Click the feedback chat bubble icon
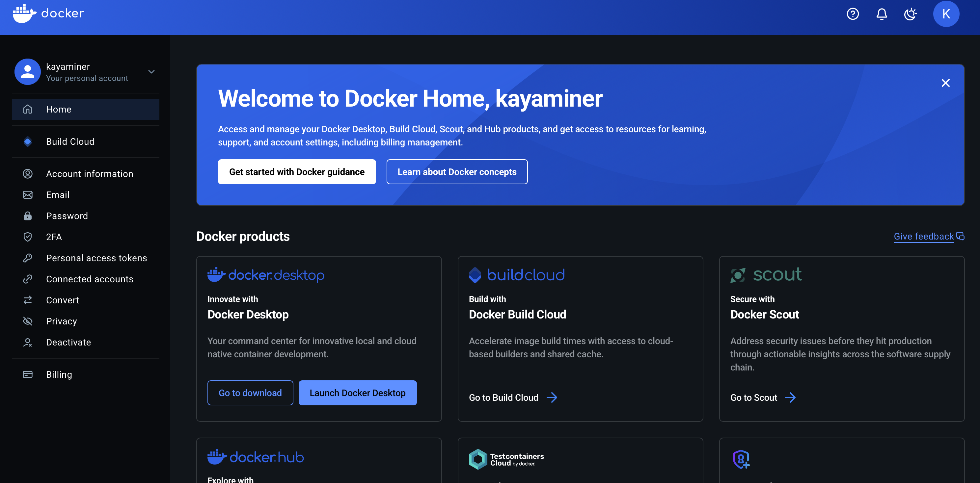 pos(960,236)
